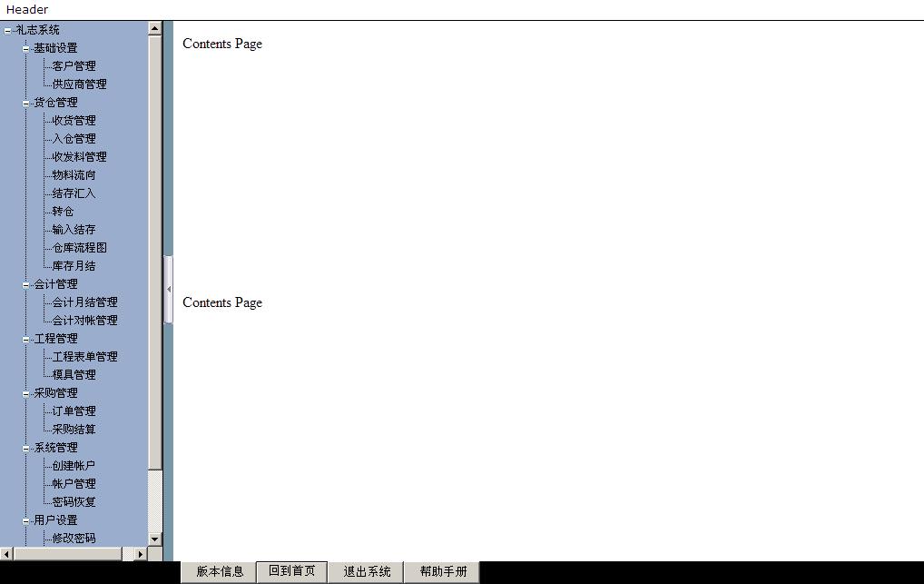
Task: Click the tree scrollbar up arrow
Action: (x=154, y=28)
